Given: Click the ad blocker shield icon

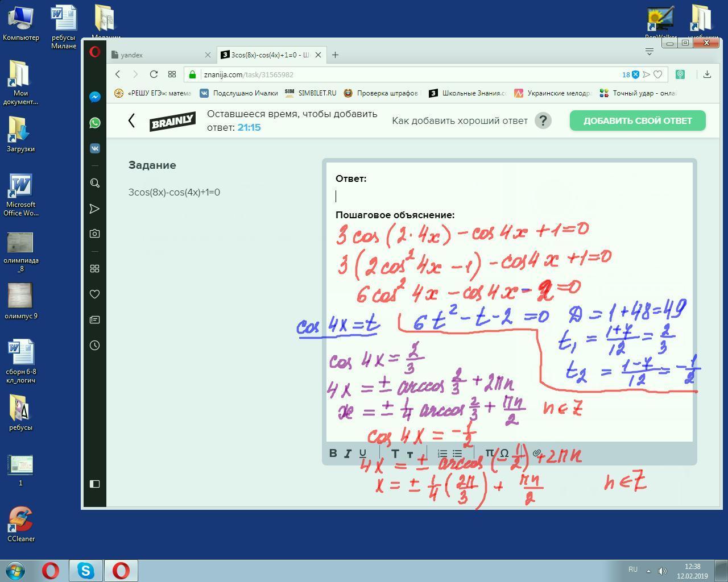Looking at the screenshot, I should (x=636, y=74).
